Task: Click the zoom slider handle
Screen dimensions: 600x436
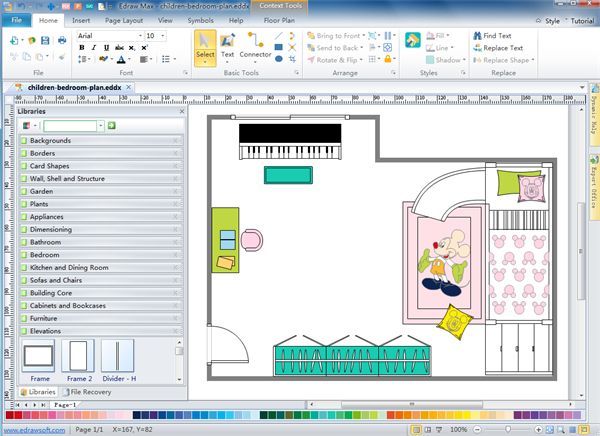Action: coord(508,429)
